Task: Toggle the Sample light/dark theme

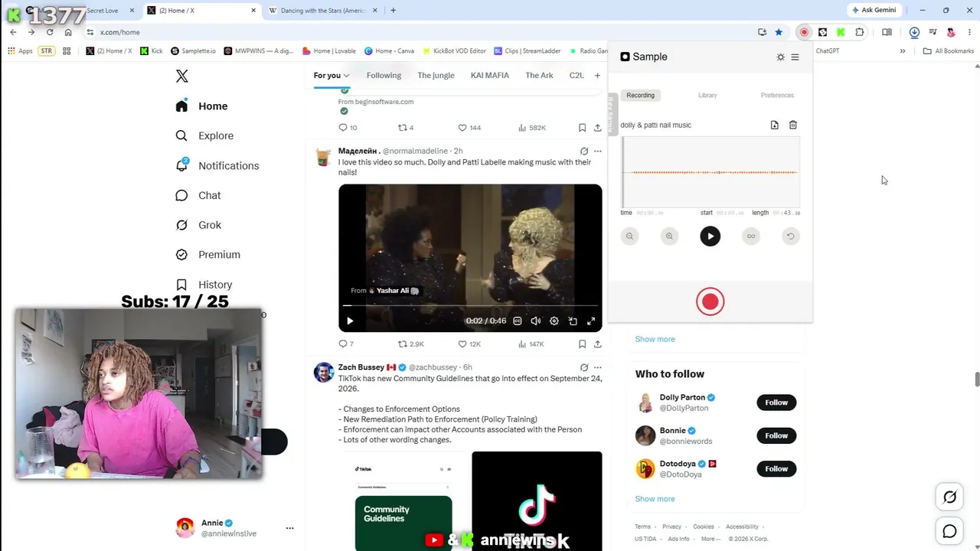Action: tap(780, 57)
